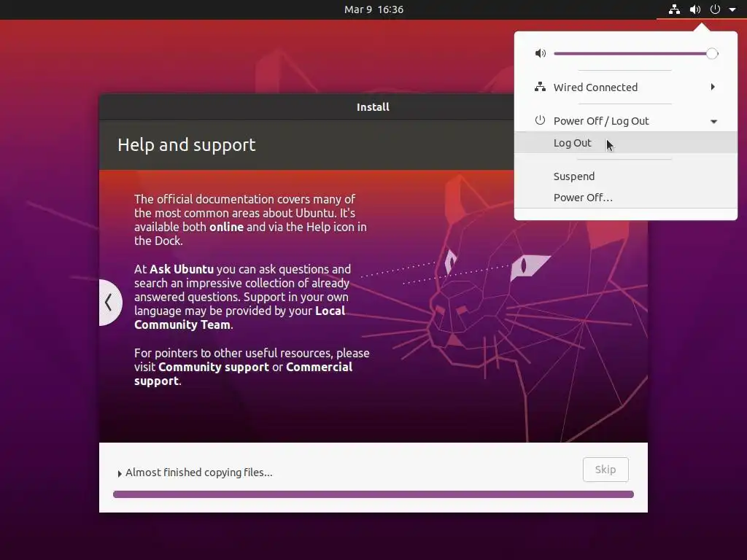Click the wired network icon in menu
747x560 pixels.
click(540, 87)
